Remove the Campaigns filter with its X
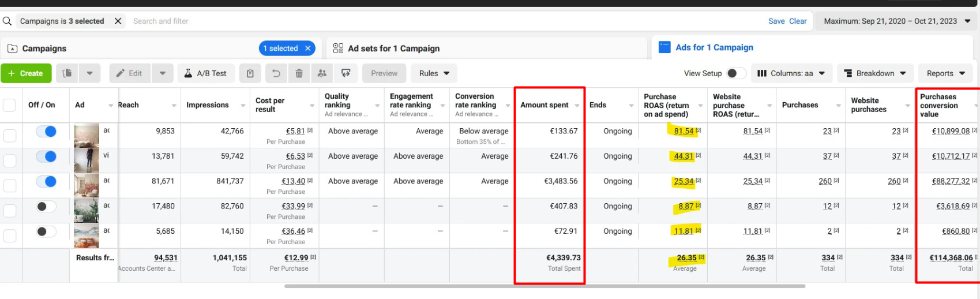This screenshot has width=980, height=299. 118,21
